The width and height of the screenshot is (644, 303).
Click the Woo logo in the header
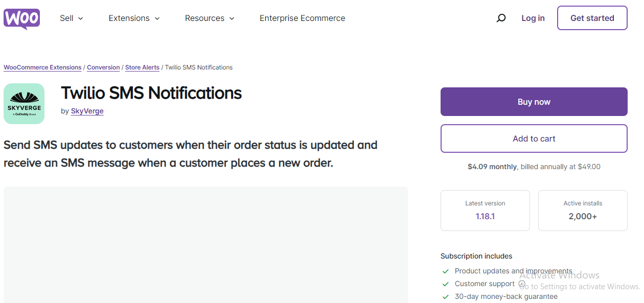[21, 18]
